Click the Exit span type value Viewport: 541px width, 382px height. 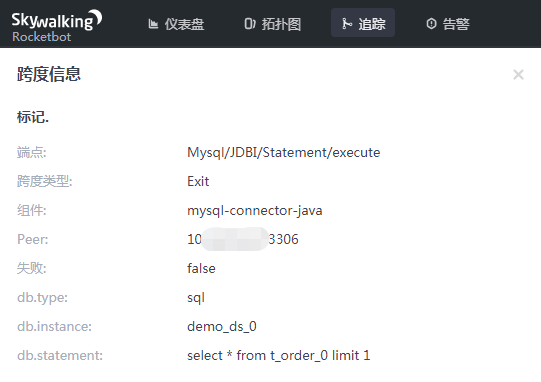pyautogui.click(x=198, y=182)
